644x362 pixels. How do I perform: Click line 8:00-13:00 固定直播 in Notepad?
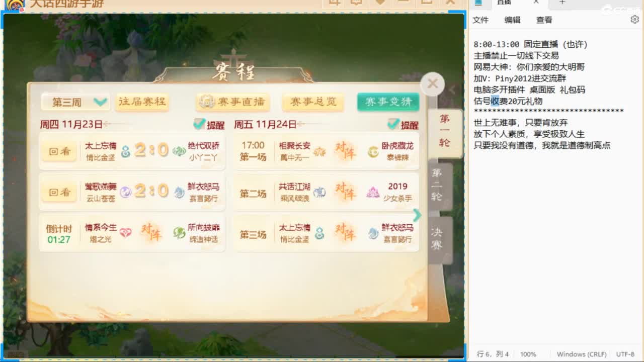530,45
